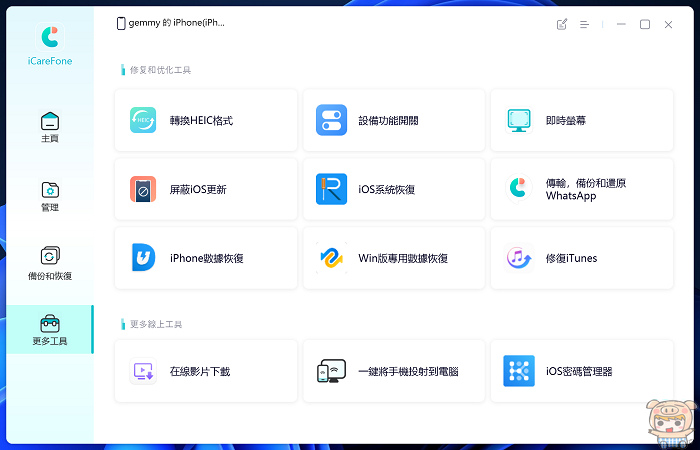700x450 pixels.
Task: Open iOS密碼管理器 label text
Action: [x=579, y=371]
